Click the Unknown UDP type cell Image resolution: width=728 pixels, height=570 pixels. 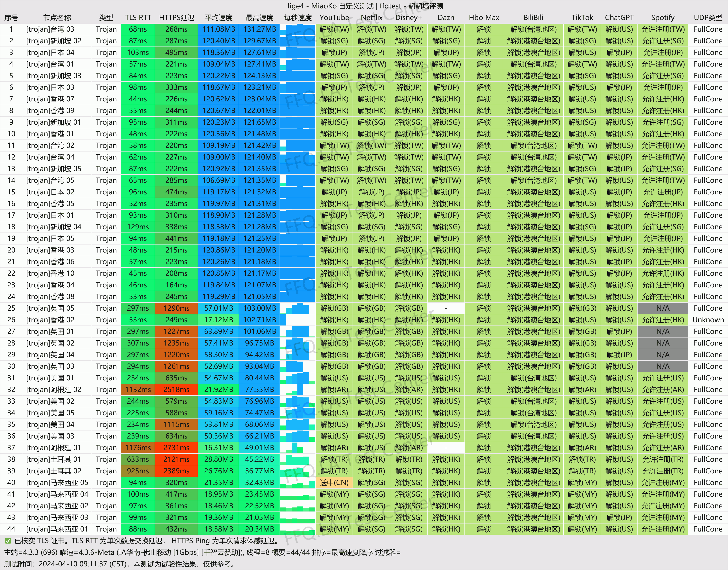708,320
